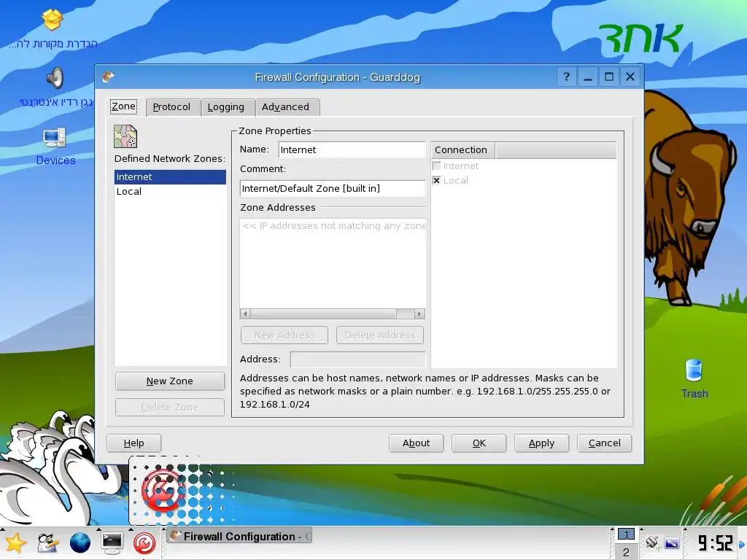Select the Internet zone in the list
747x560 pixels.
click(x=170, y=176)
